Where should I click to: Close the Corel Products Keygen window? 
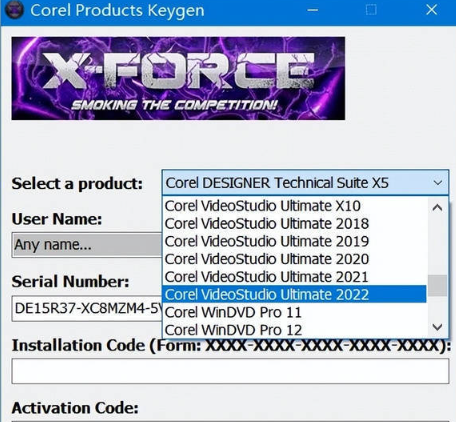click(432, 10)
